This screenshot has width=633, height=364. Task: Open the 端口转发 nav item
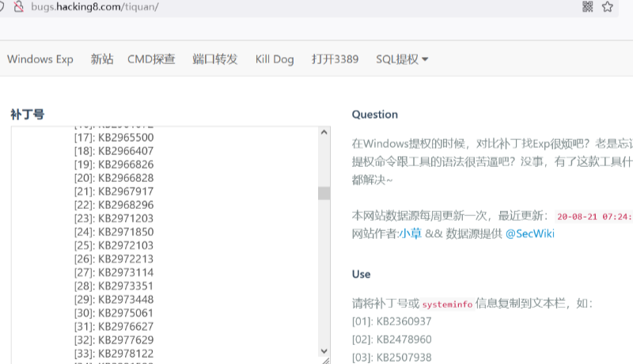click(214, 59)
